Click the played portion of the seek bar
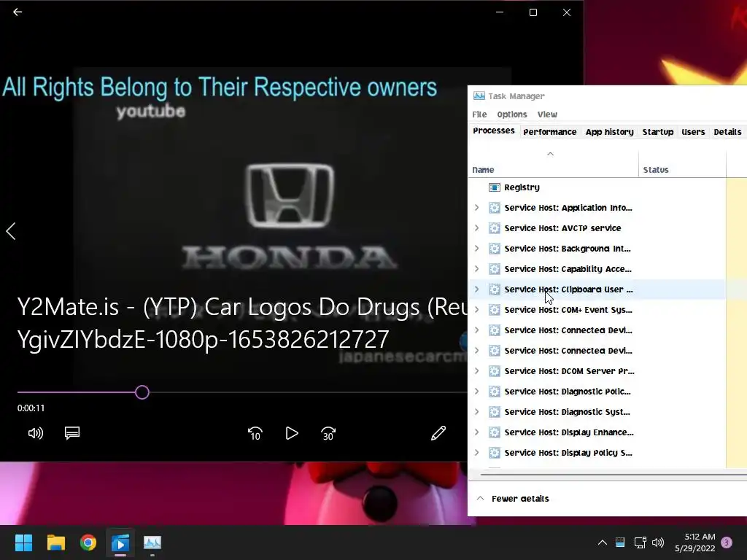This screenshot has height=560, width=747. coord(76,392)
